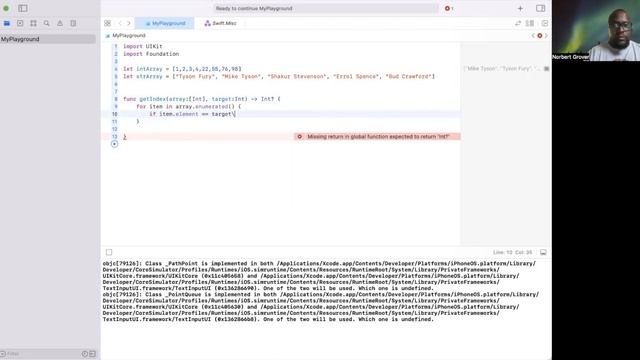Image resolution: width=640 pixels, height=360 pixels.
Task: Open the Source Control navigator icon
Action: tap(20, 23)
